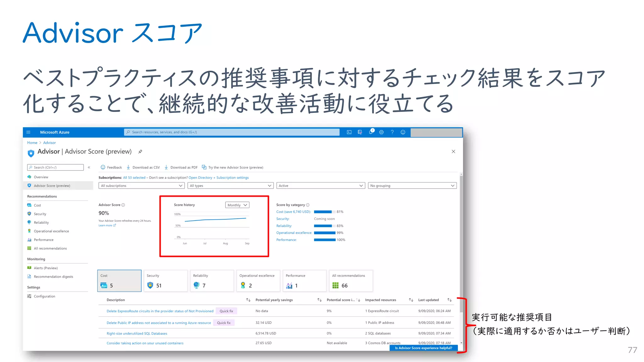Select the Reliability tile showing 7
Screen dimensions: 644x362
pos(212,281)
